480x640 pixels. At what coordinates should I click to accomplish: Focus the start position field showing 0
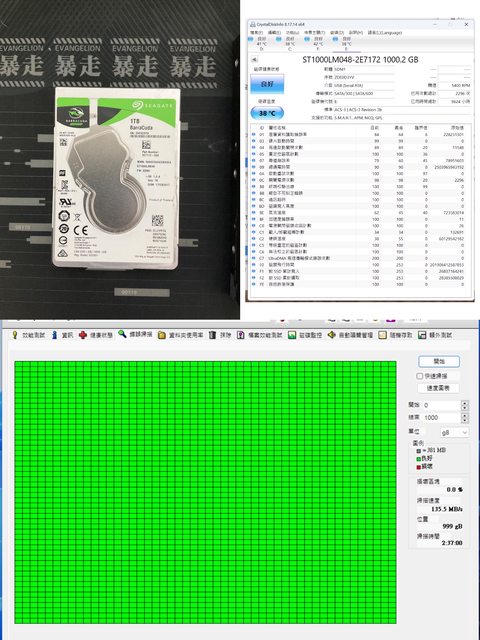click(x=441, y=405)
